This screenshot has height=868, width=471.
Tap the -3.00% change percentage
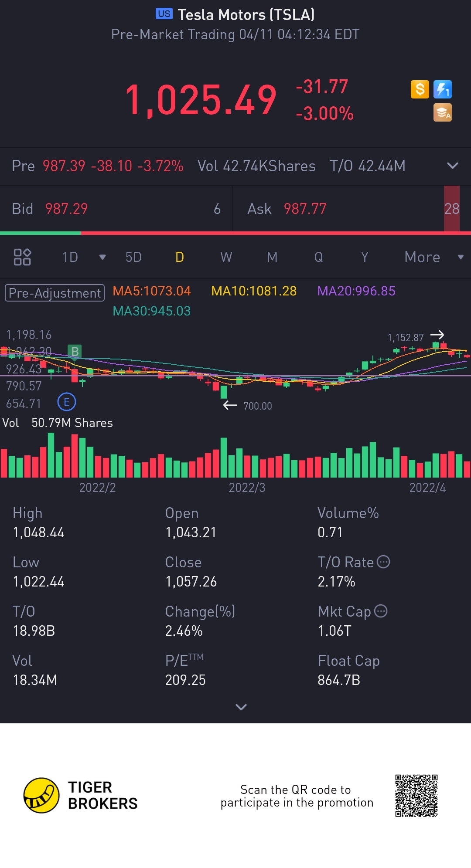pos(325,114)
